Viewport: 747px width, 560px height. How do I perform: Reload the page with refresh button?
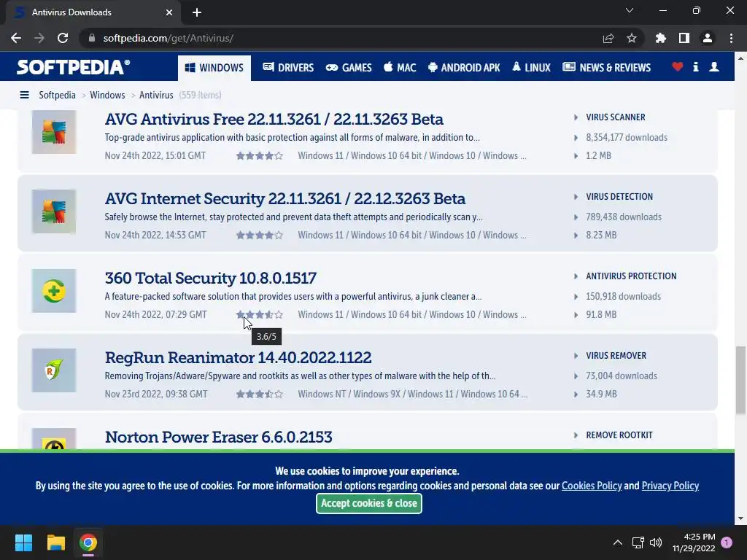tap(63, 38)
